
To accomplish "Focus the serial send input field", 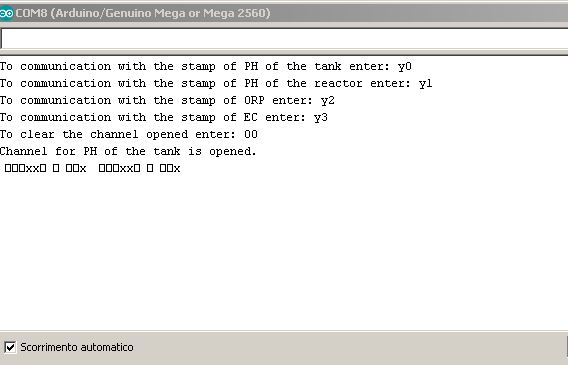I will tap(284, 39).
